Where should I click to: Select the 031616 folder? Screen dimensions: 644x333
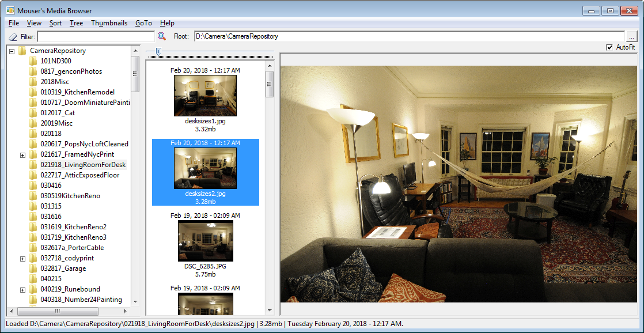click(x=51, y=217)
